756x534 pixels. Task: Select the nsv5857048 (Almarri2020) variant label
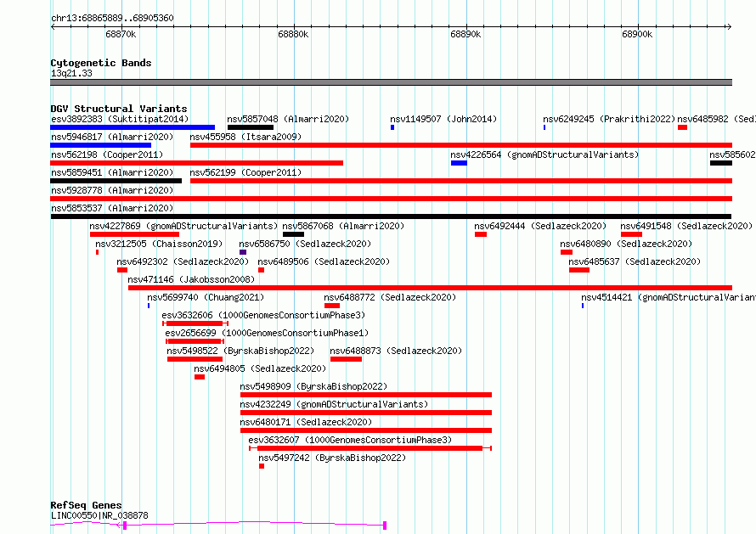[x=288, y=119]
